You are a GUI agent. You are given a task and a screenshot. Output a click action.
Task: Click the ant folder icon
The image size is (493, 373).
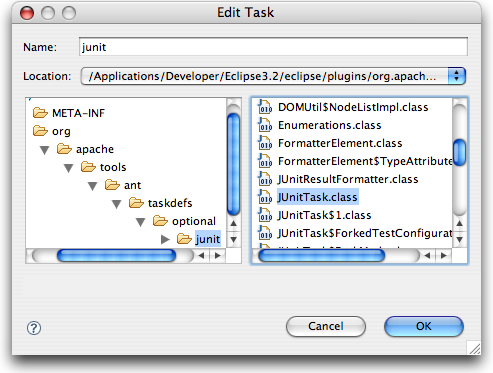pyautogui.click(x=112, y=185)
